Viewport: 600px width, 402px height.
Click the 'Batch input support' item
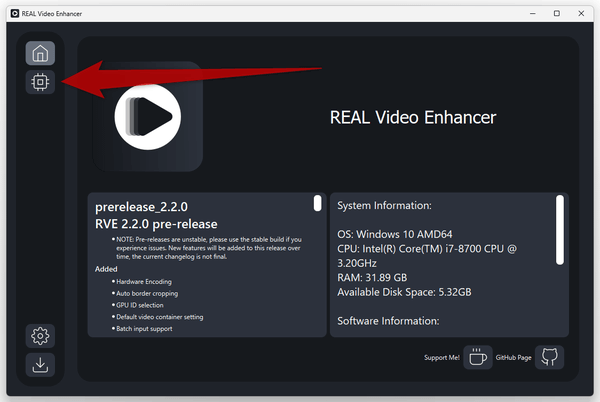144,329
